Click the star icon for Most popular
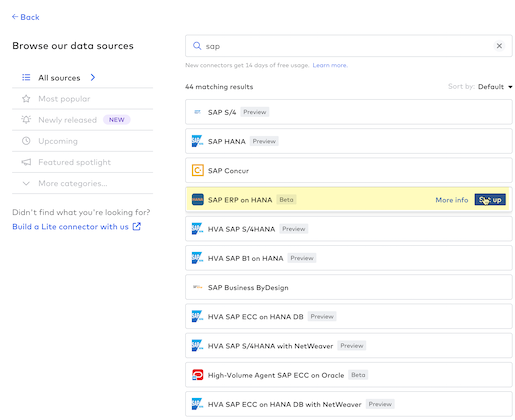 point(26,99)
